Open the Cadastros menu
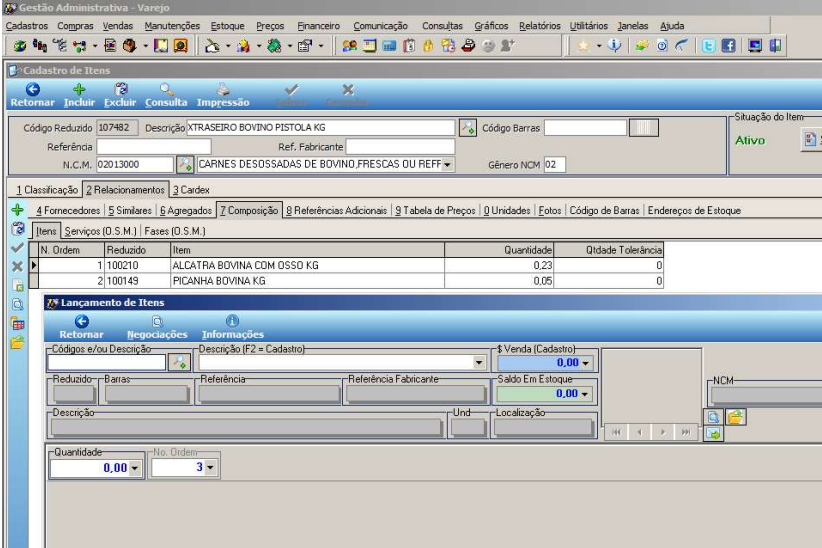This screenshot has height=548, width=822. tap(27, 26)
